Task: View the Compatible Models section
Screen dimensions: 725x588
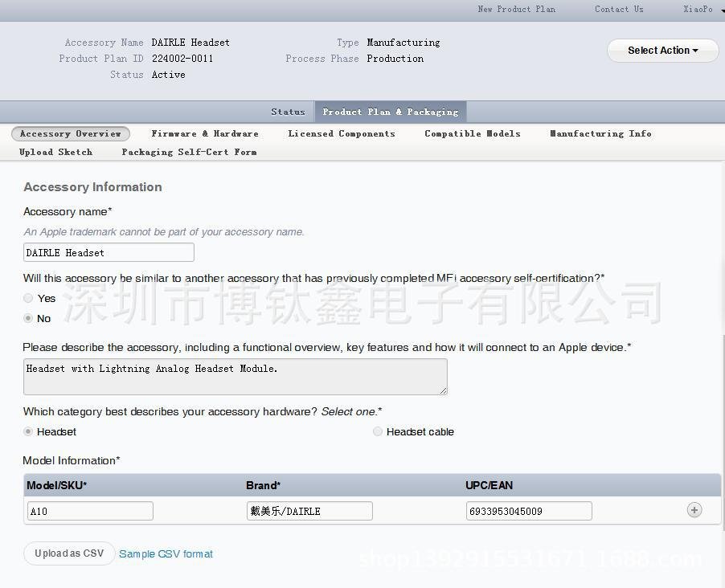Action: click(x=473, y=134)
